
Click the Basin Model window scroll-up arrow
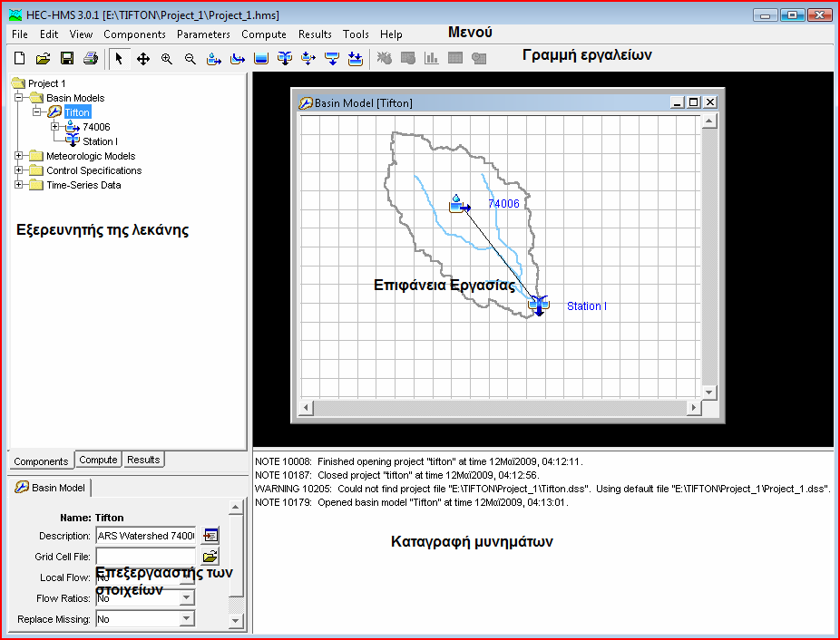coord(709,121)
